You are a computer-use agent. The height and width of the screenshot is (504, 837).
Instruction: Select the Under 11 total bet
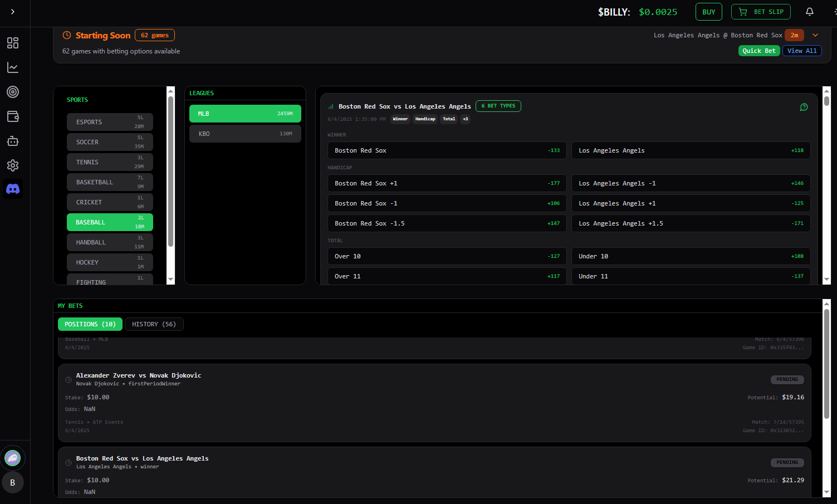pos(691,276)
